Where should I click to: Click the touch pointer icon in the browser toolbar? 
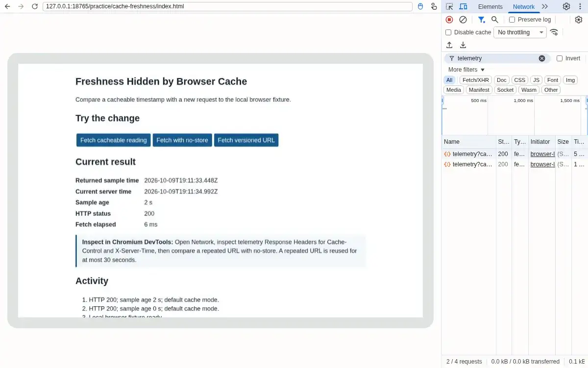pos(434,6)
